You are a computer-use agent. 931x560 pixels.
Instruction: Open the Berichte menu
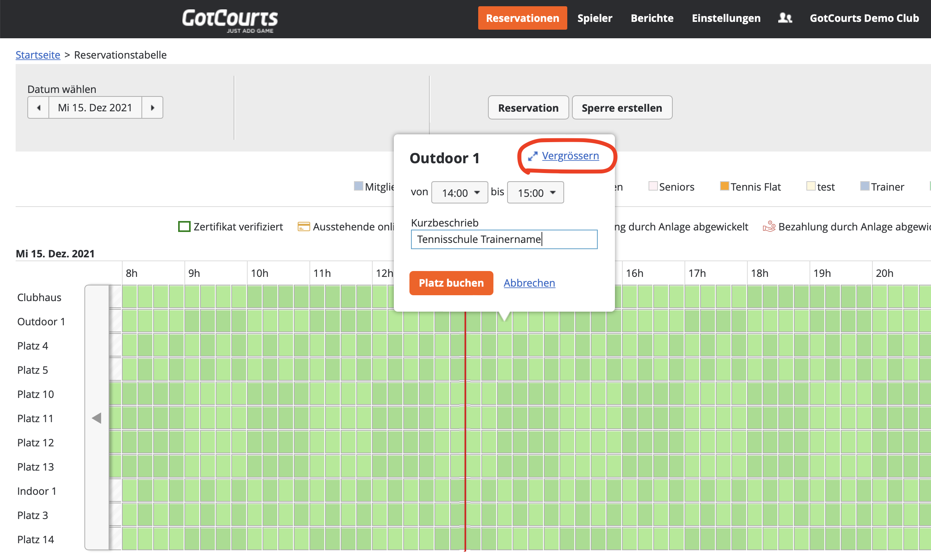pos(652,18)
